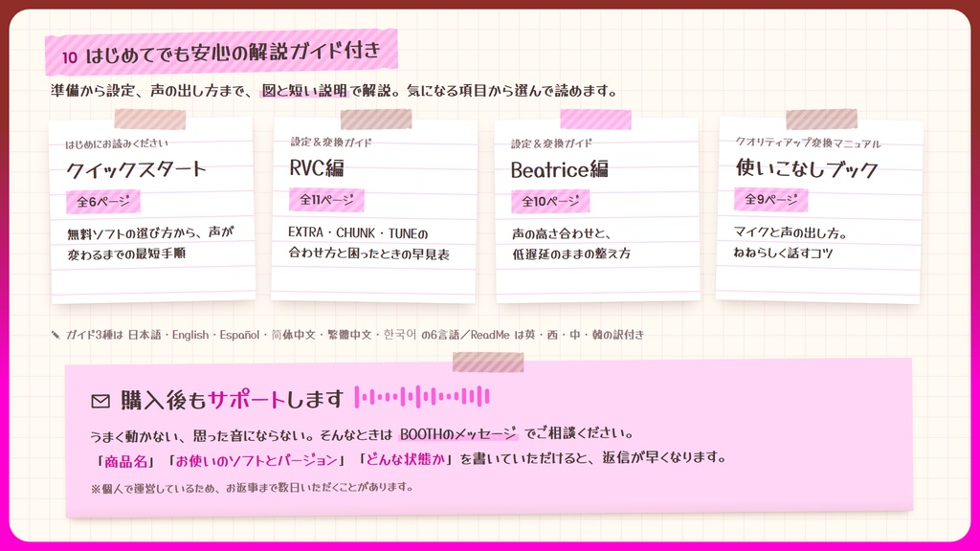Click the envelope icon beside 購入後もサポートします
The width and height of the screenshot is (980, 551).
point(100,401)
